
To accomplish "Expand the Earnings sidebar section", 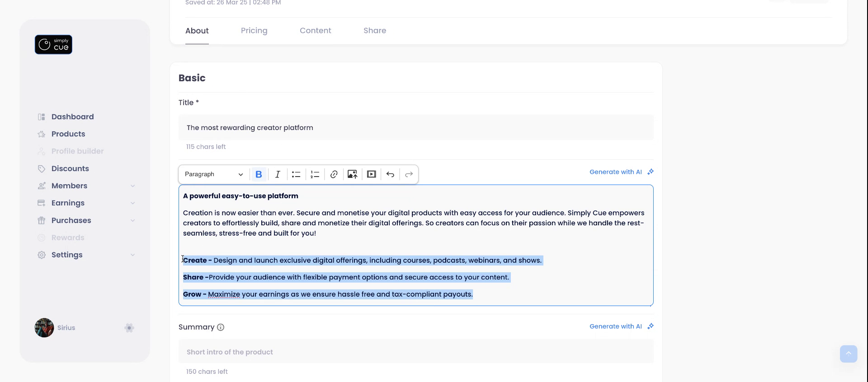I will pyautogui.click(x=132, y=203).
